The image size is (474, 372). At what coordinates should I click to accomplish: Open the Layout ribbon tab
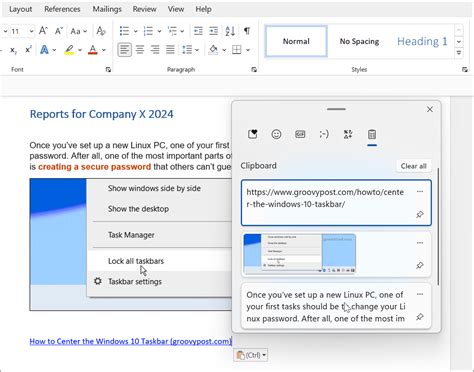21,9
